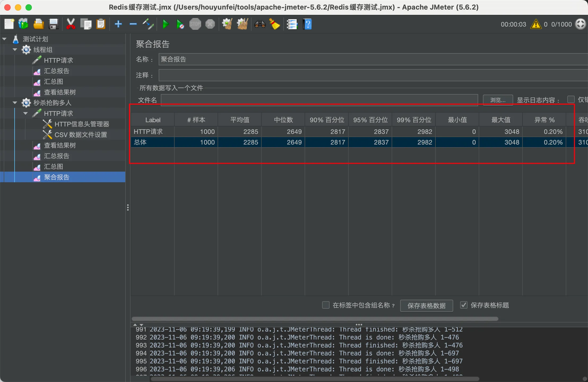Image resolution: width=588 pixels, height=382 pixels.
Task: Open Help with question mark icon
Action: (x=307, y=24)
